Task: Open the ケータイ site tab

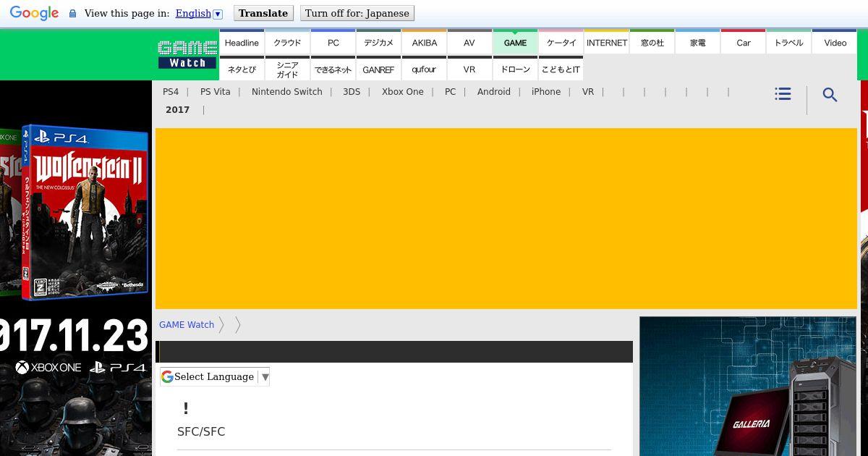Action: (x=561, y=42)
